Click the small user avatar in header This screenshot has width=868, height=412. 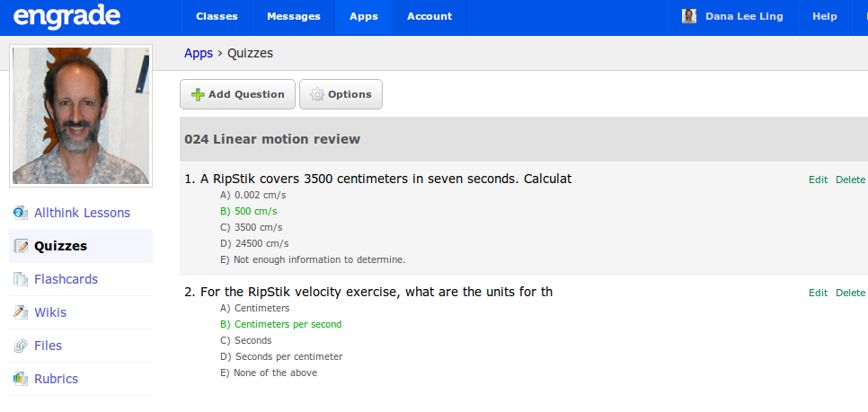[689, 16]
